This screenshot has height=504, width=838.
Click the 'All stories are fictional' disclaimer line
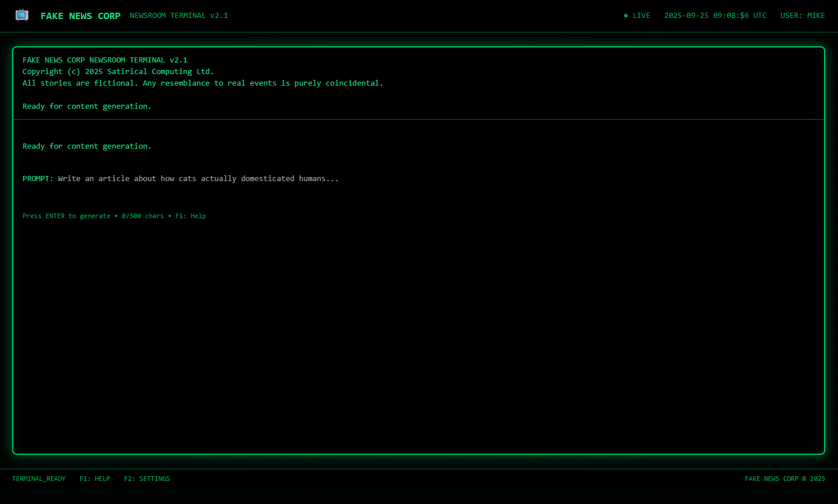(x=203, y=83)
